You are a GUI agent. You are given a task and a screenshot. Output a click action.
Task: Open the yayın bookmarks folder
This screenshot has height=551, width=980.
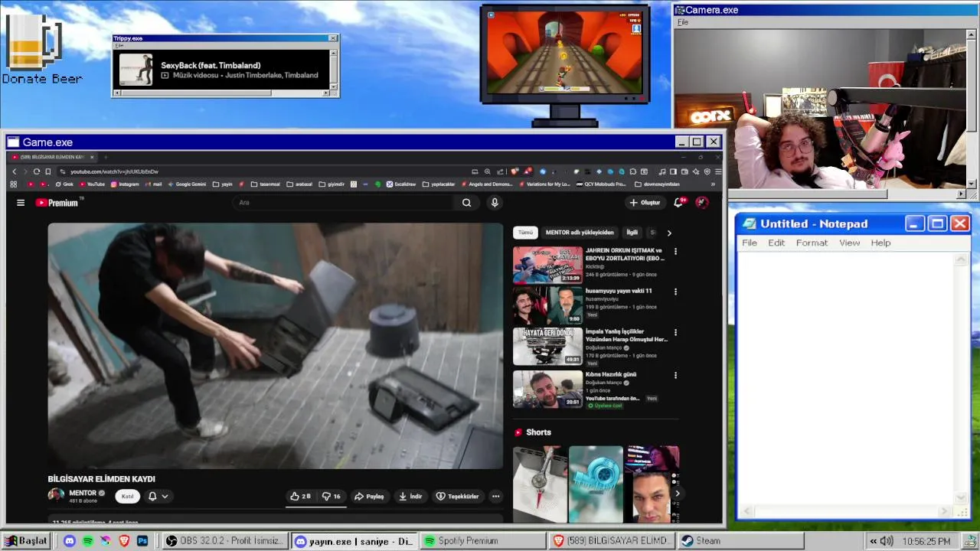(222, 184)
